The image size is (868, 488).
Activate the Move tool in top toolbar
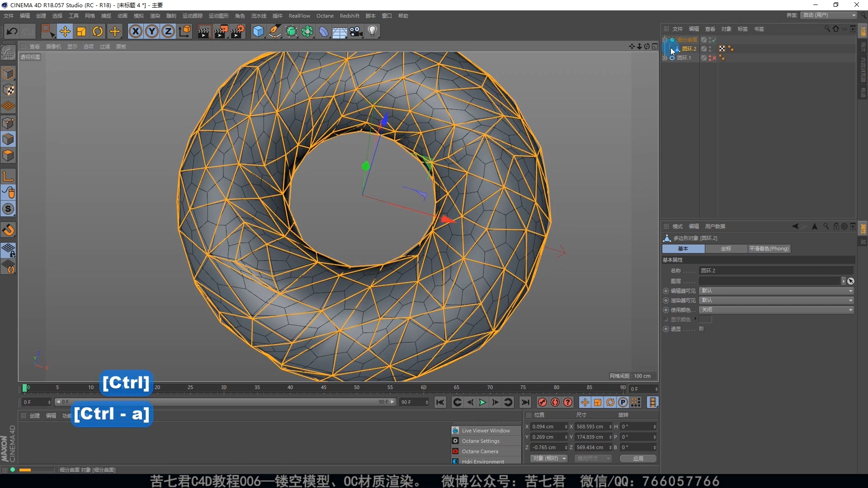pyautogui.click(x=65, y=31)
